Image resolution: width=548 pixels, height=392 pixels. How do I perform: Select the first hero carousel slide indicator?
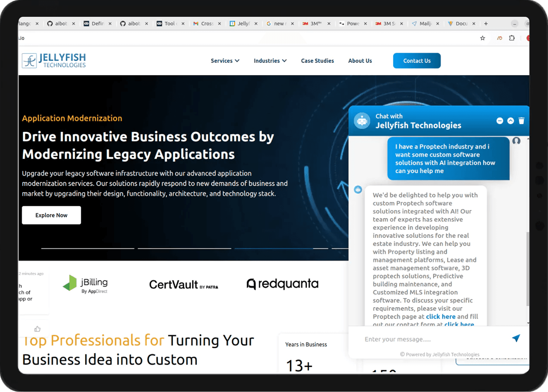pyautogui.click(x=88, y=248)
